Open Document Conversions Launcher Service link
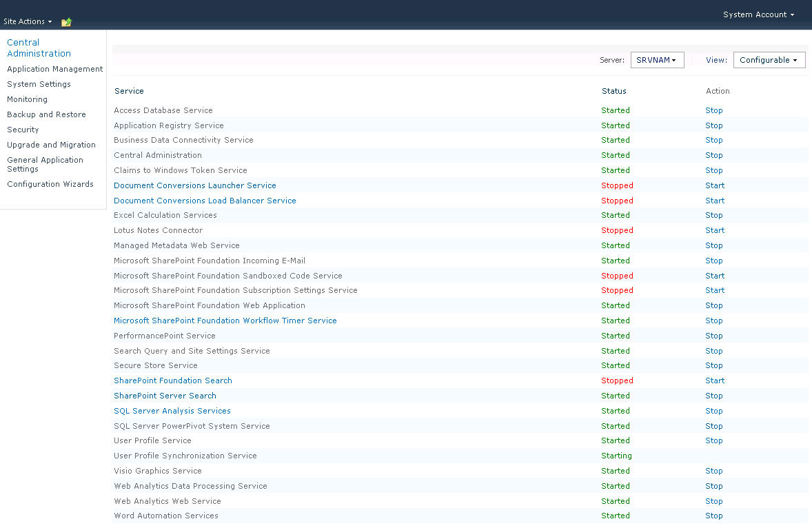 click(194, 185)
